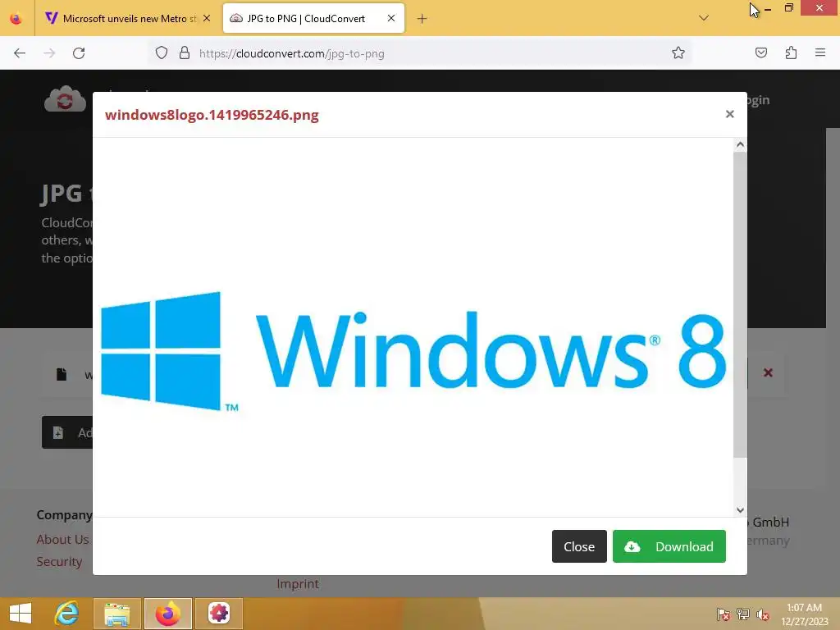Launch Internet Explorer from the taskbar
Image resolution: width=840 pixels, height=630 pixels.
[x=67, y=614]
